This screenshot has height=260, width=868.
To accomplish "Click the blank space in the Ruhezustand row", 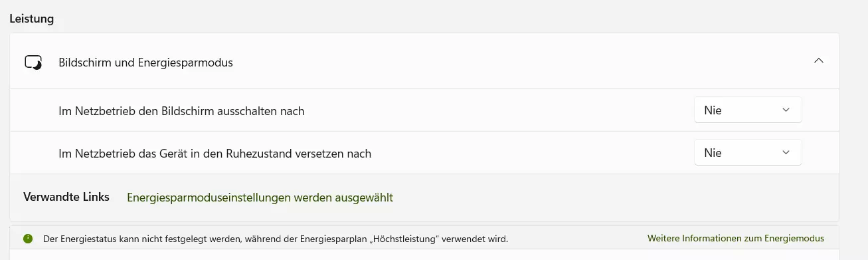I will pos(531,153).
